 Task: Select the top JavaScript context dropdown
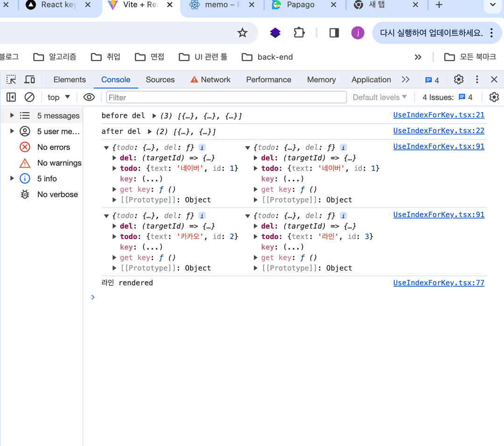point(58,97)
